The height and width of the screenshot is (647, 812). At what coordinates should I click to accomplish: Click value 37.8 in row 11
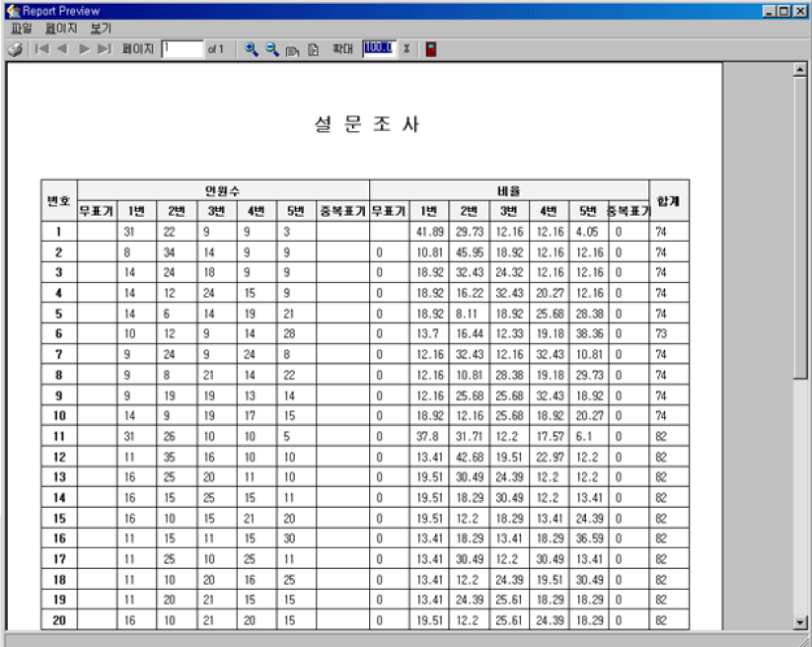pos(427,436)
